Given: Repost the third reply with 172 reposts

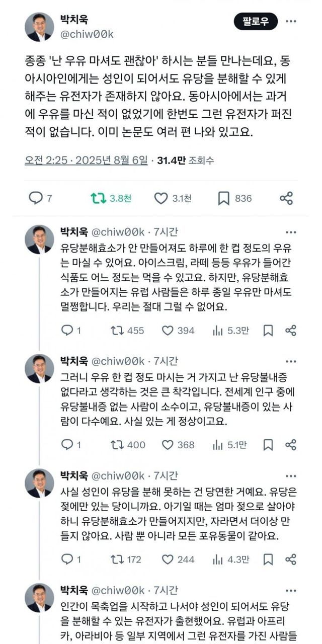Looking at the screenshot, I should [117, 559].
